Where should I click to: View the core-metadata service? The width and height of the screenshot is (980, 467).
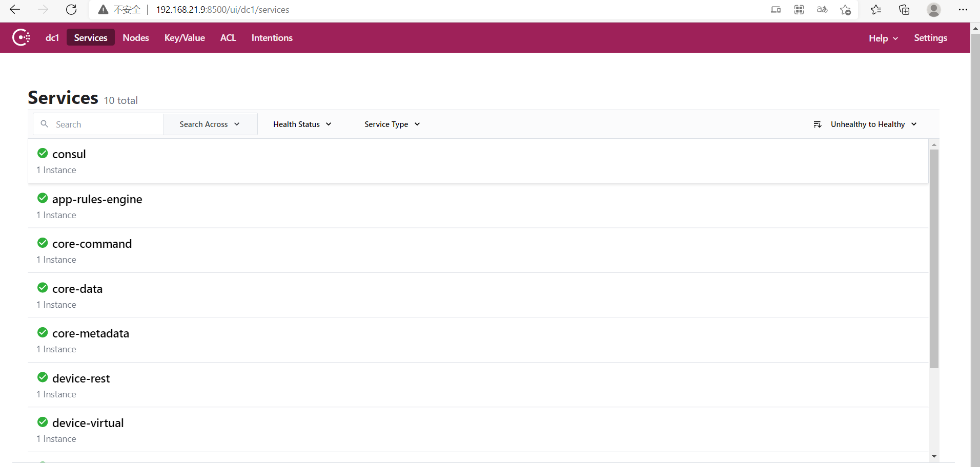478,340
